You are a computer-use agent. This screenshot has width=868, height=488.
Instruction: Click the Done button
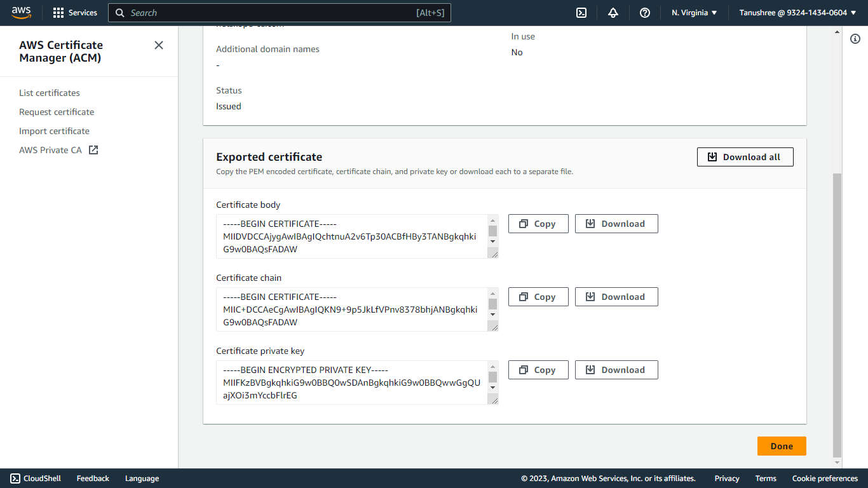coord(782,446)
